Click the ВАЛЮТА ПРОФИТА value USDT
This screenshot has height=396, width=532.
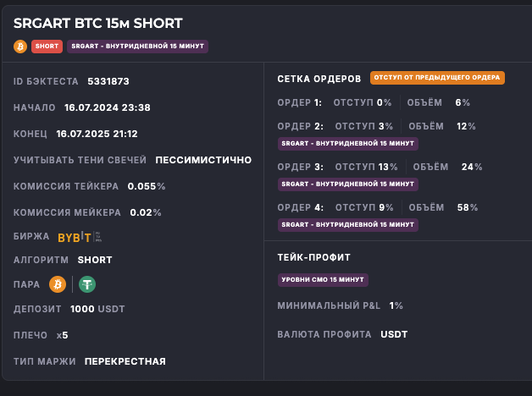tap(394, 334)
